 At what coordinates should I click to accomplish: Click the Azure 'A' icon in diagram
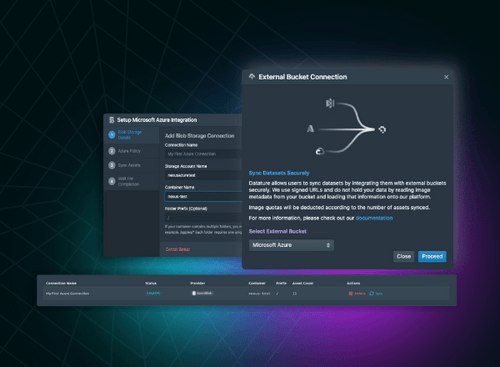[x=310, y=128]
